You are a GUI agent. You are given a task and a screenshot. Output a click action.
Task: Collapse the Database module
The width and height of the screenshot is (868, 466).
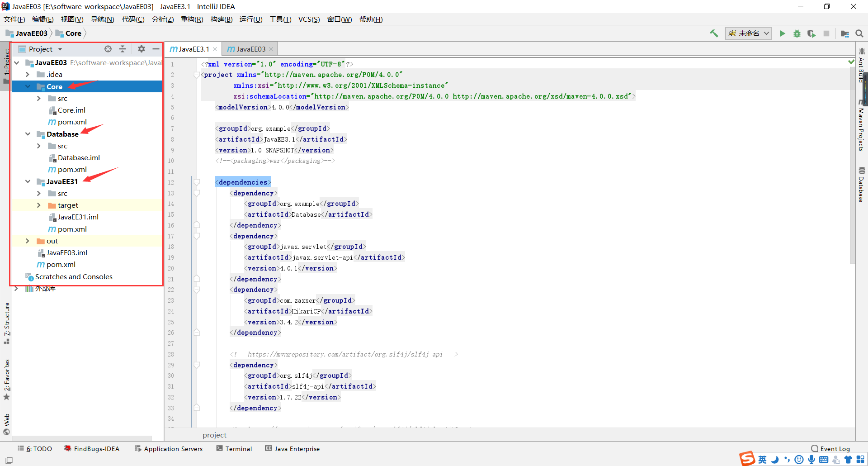pos(28,134)
